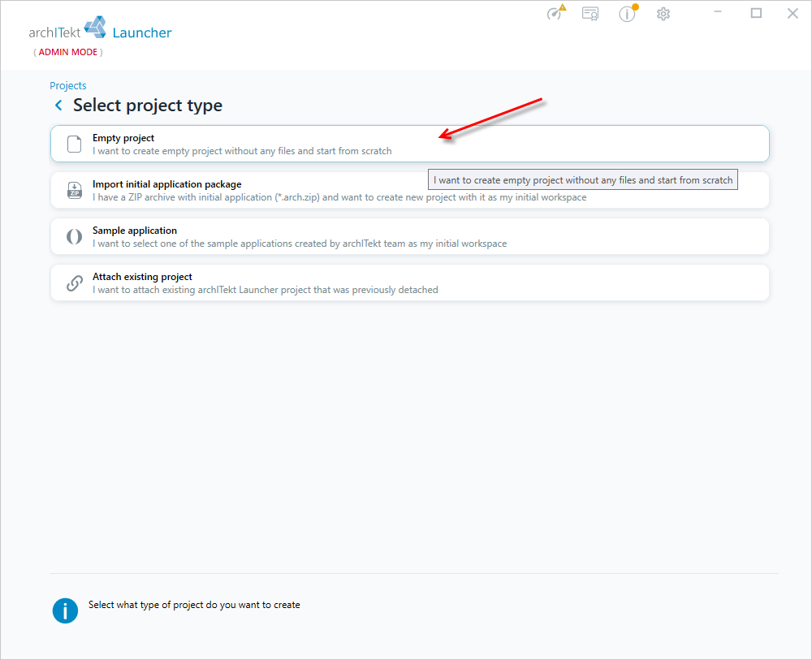The width and height of the screenshot is (812, 660).
Task: Open the license certificate icon
Action: pos(590,14)
